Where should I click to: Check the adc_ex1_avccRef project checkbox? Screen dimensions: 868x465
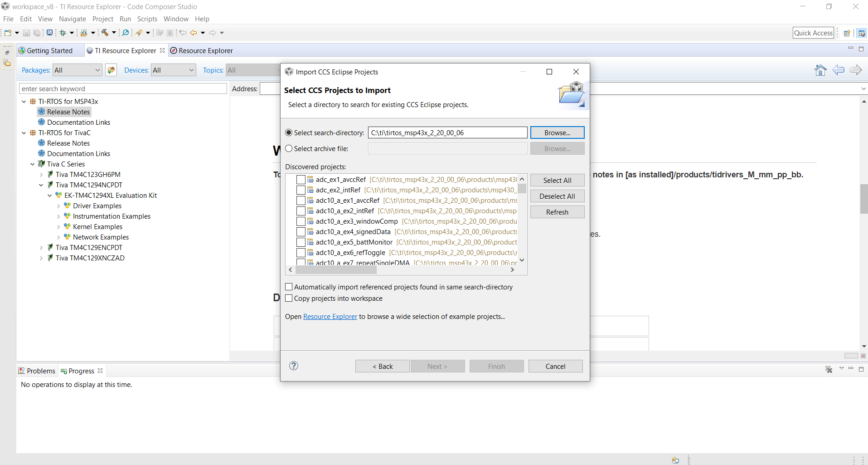(x=301, y=180)
